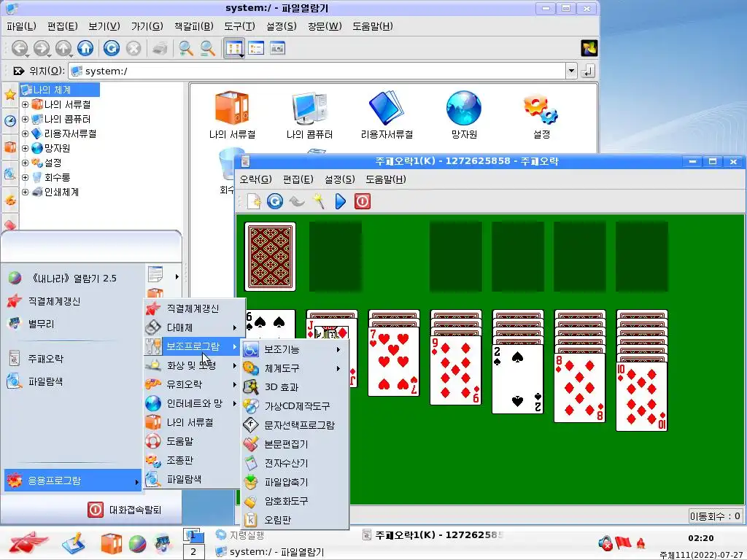Expand the 나의 콤퓨터 tree node
Viewport: 747px width, 560px height.
26,119
